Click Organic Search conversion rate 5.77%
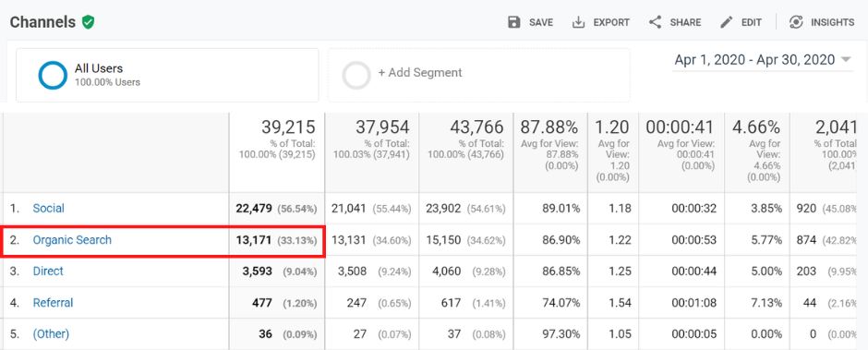Viewport: 868px width, 350px height. pyautogui.click(x=766, y=240)
